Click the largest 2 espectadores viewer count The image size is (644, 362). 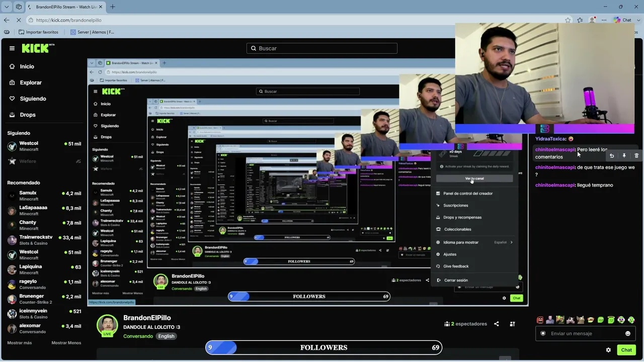pos(466,324)
